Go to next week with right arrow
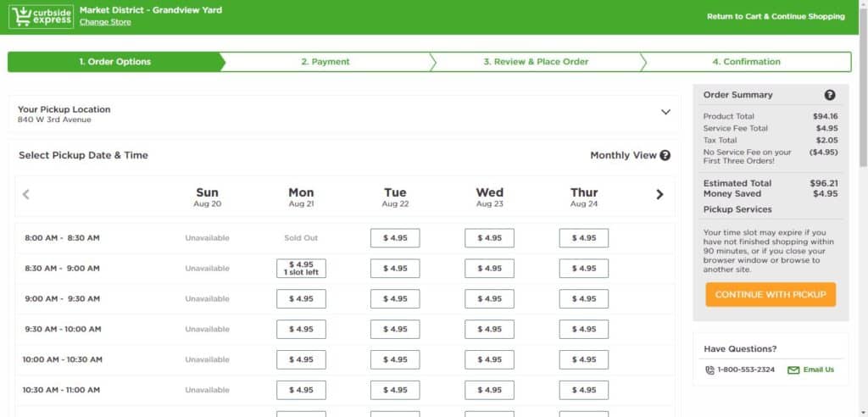The image size is (868, 417). [659, 195]
